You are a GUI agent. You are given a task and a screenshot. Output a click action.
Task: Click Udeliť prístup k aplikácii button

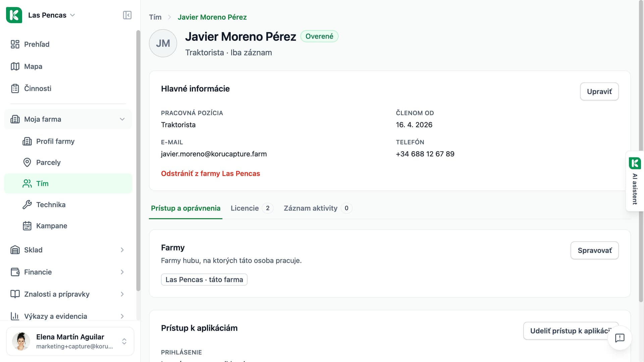pyautogui.click(x=571, y=331)
